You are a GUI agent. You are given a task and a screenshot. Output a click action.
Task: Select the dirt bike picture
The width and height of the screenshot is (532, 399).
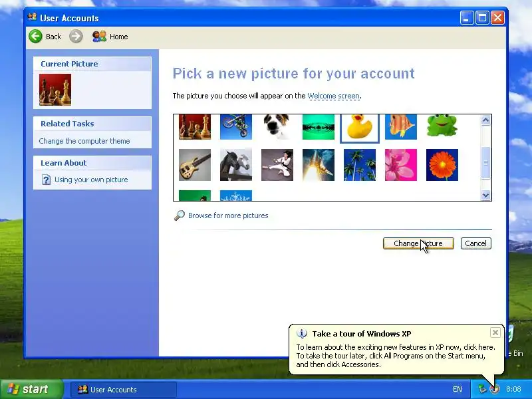[236, 127]
